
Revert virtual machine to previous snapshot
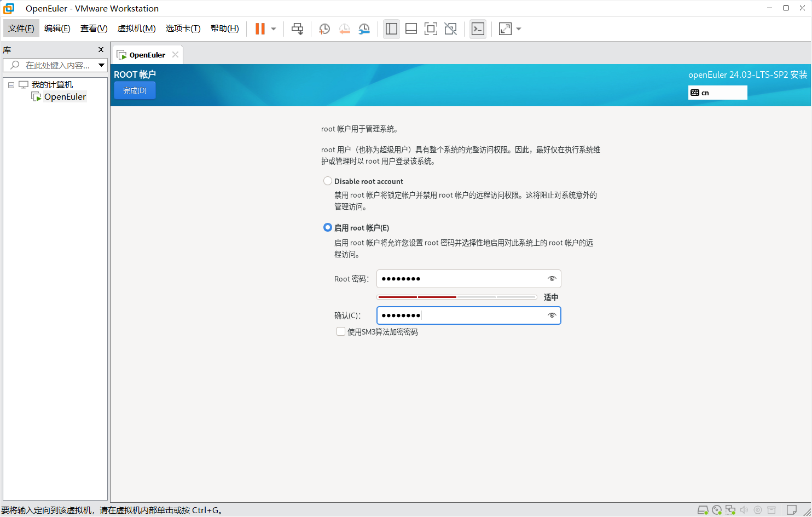click(344, 29)
